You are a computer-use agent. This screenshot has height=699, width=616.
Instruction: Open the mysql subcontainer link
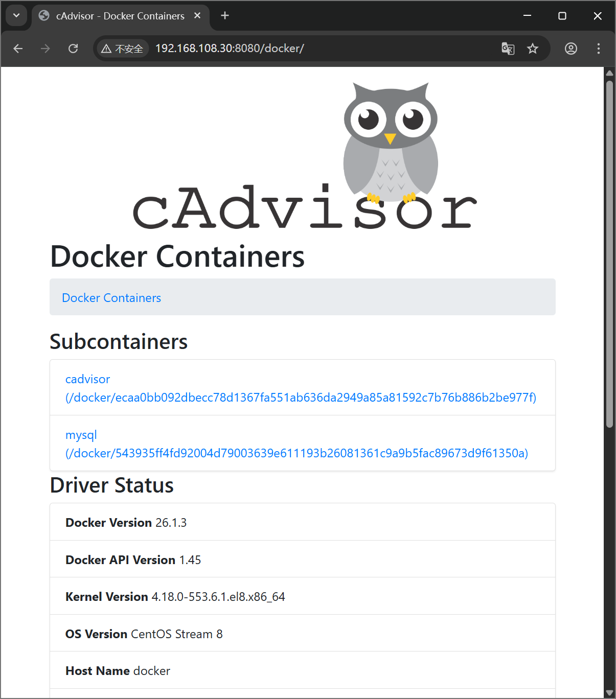(x=296, y=444)
